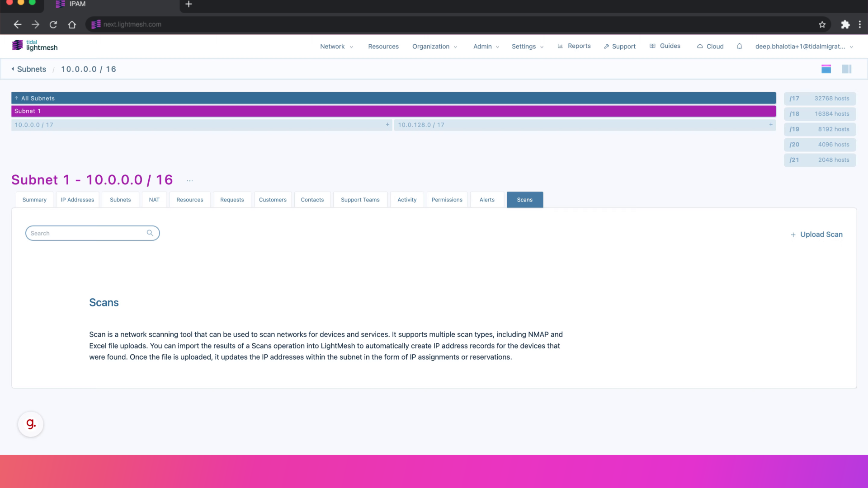Open the account dropdown for deep.bhalotia
Image resolution: width=868 pixels, height=488 pixels.
[x=803, y=46]
